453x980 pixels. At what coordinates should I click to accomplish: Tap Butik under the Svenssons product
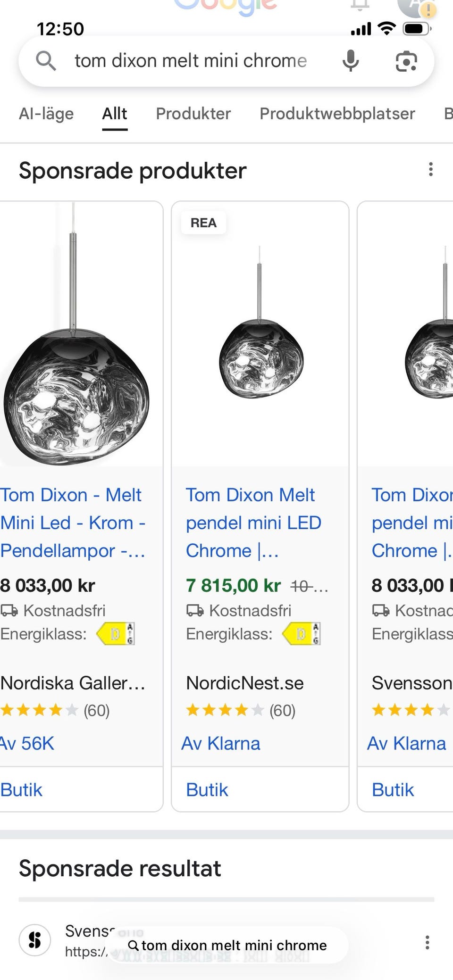pos(393,790)
